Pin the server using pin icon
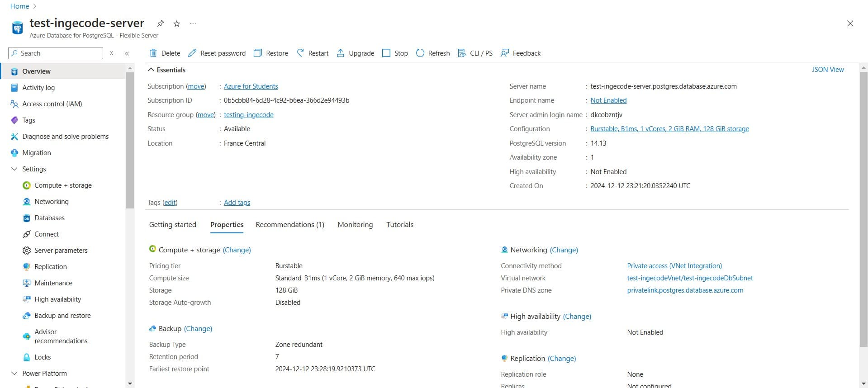The image size is (868, 388). point(161,24)
